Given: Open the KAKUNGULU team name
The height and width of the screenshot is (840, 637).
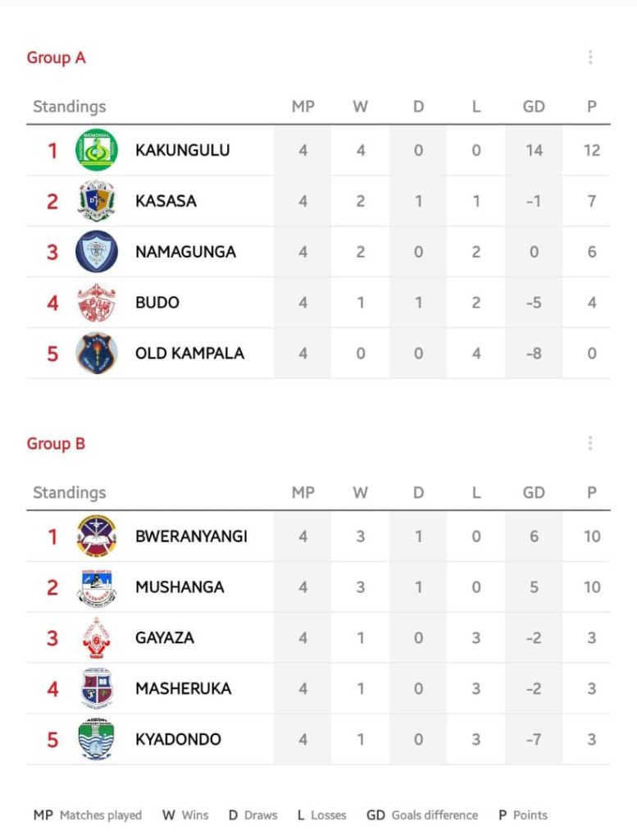Looking at the screenshot, I should (x=183, y=150).
